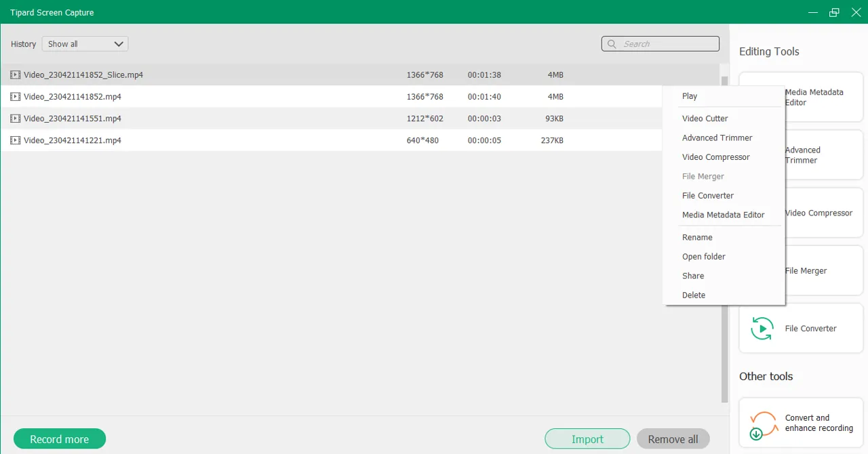Click the search magnifier icon
868x454 pixels.
(612, 44)
